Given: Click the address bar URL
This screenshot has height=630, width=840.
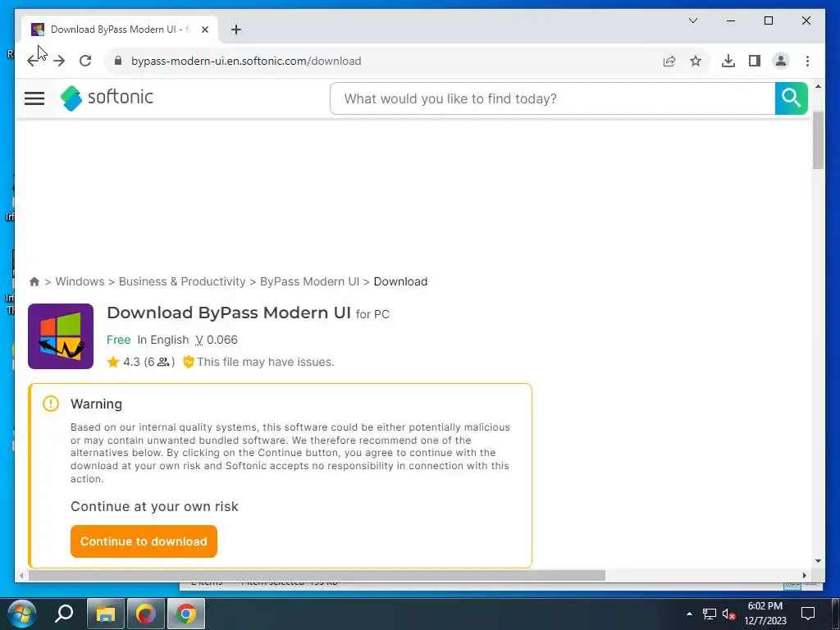Looking at the screenshot, I should point(246,61).
